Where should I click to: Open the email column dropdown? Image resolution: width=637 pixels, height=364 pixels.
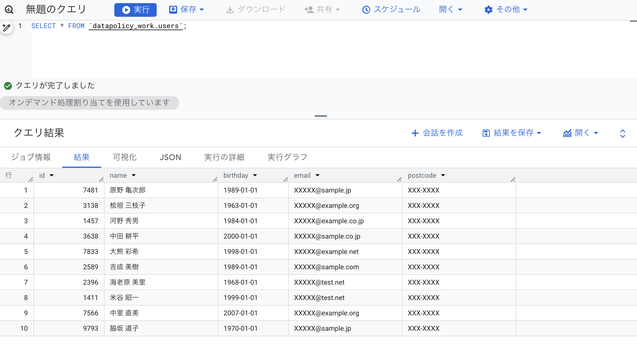(x=317, y=175)
